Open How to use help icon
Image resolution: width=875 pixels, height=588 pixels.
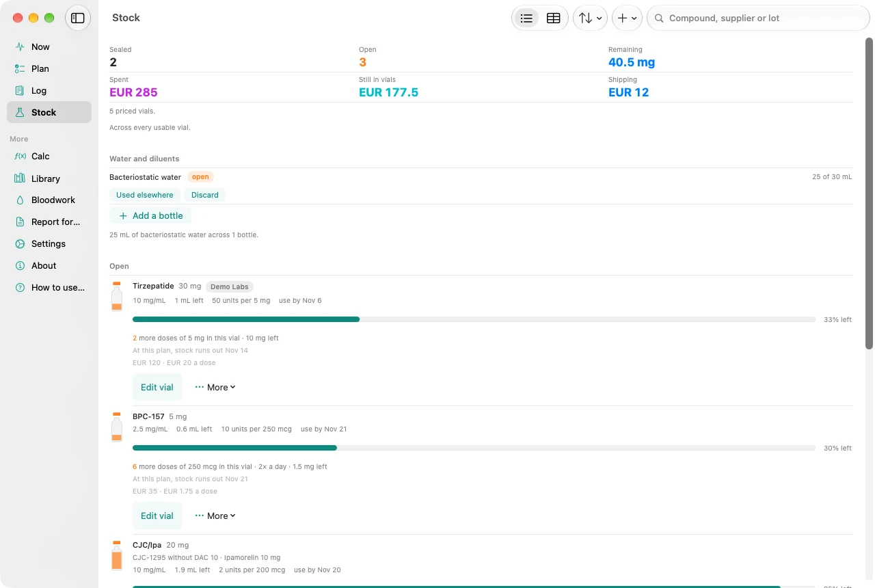tap(20, 288)
